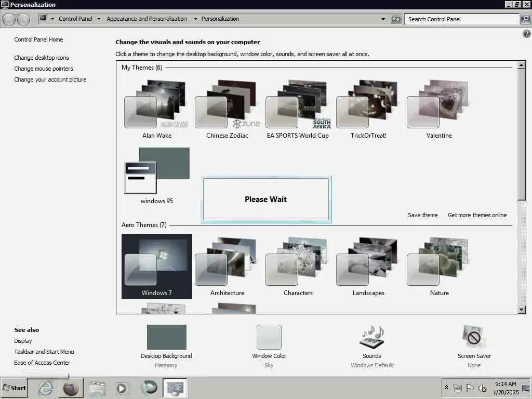Click the theme list scrollbar thumb

click(x=522, y=135)
